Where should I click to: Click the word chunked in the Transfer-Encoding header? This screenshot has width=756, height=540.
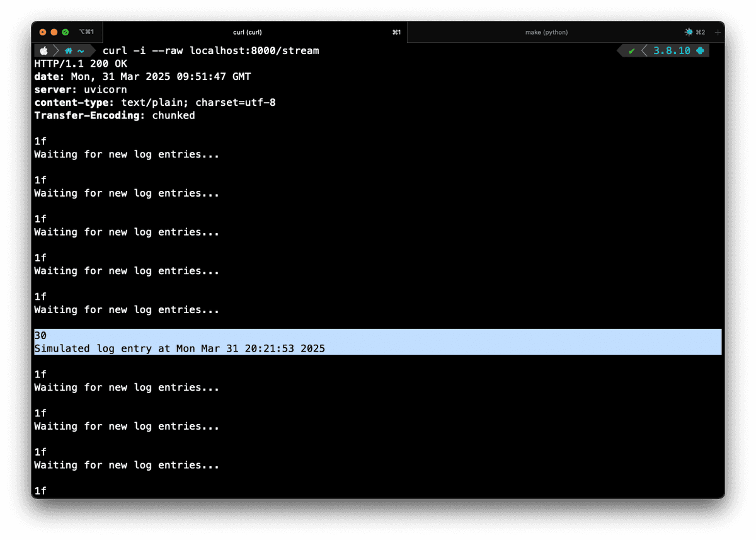tap(173, 115)
